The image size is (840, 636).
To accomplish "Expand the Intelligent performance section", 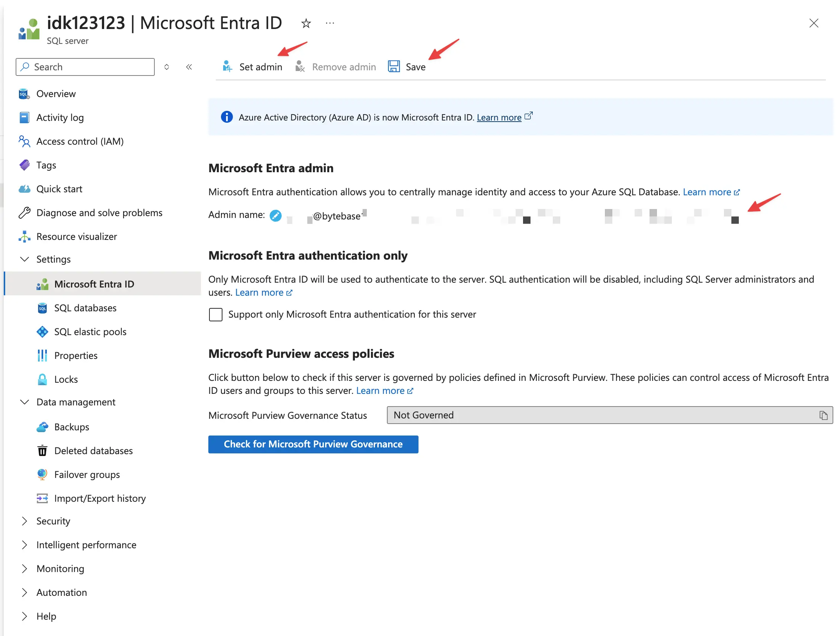I will tap(24, 545).
